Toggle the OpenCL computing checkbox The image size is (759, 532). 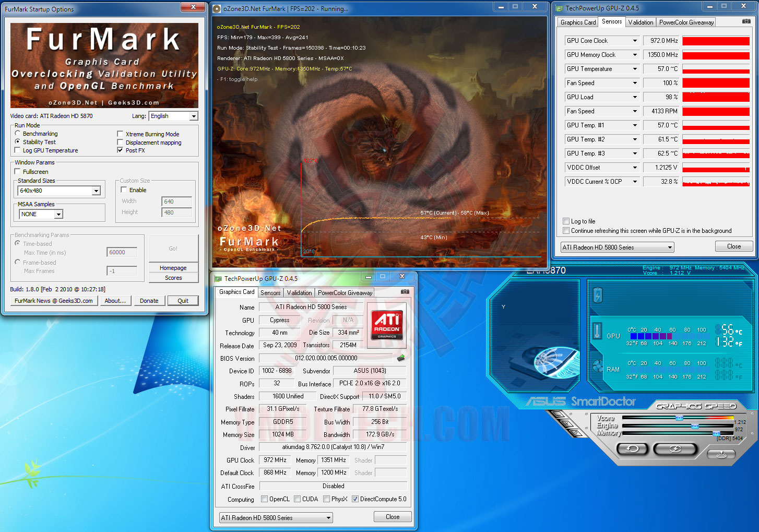pyautogui.click(x=264, y=499)
